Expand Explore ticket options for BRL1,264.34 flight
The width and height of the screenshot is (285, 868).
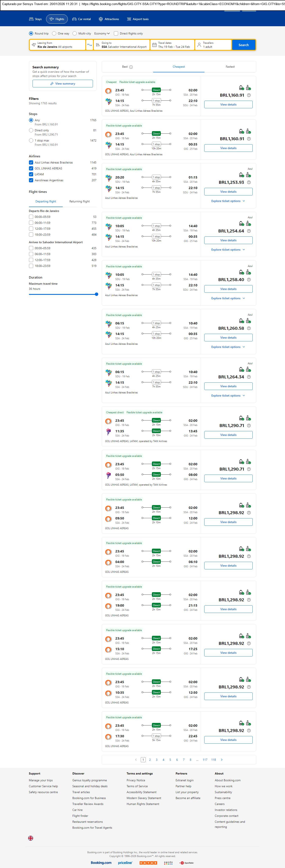point(228,396)
